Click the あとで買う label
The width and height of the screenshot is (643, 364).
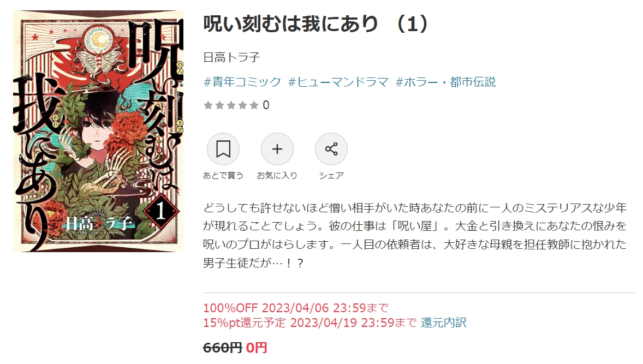223,175
